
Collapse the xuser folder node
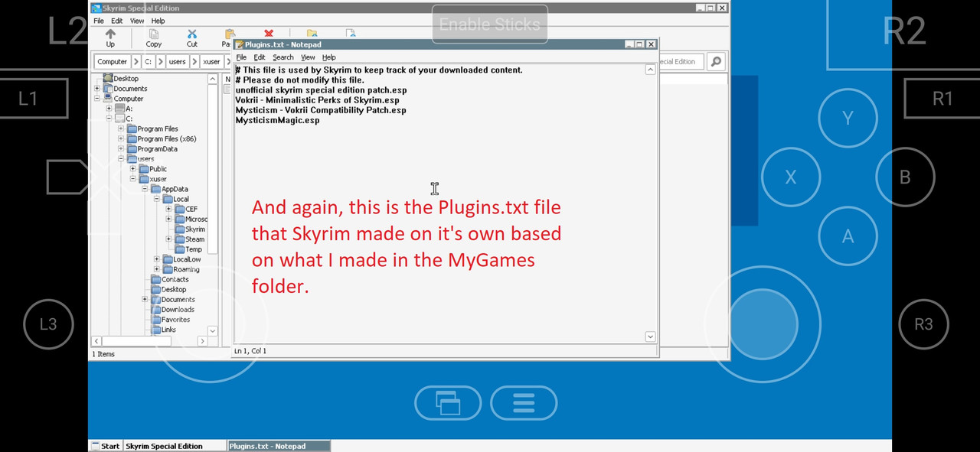coord(133,179)
